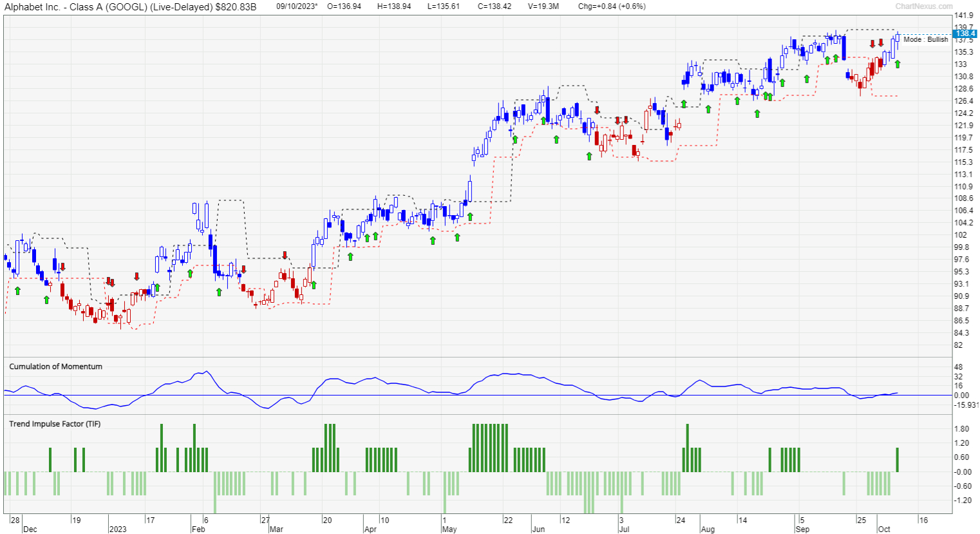This screenshot has width=980, height=534.
Task: Click the L=135.61 low price value
Action: [x=444, y=6]
